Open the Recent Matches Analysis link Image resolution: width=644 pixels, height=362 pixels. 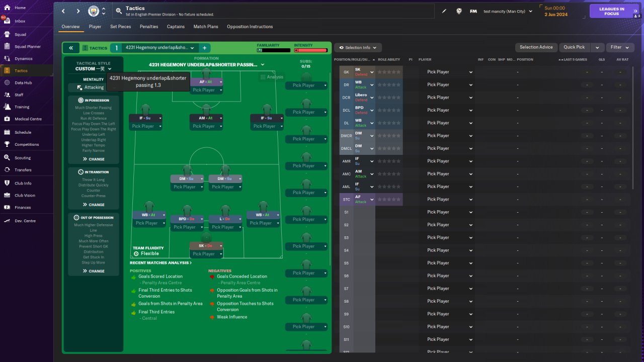161,262
